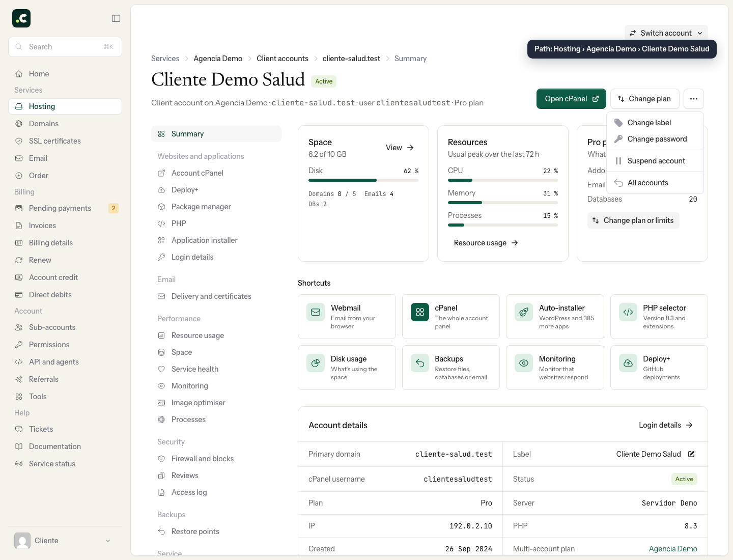Open the Switch account dropdown
The width and height of the screenshot is (733, 560).
pyautogui.click(x=666, y=33)
